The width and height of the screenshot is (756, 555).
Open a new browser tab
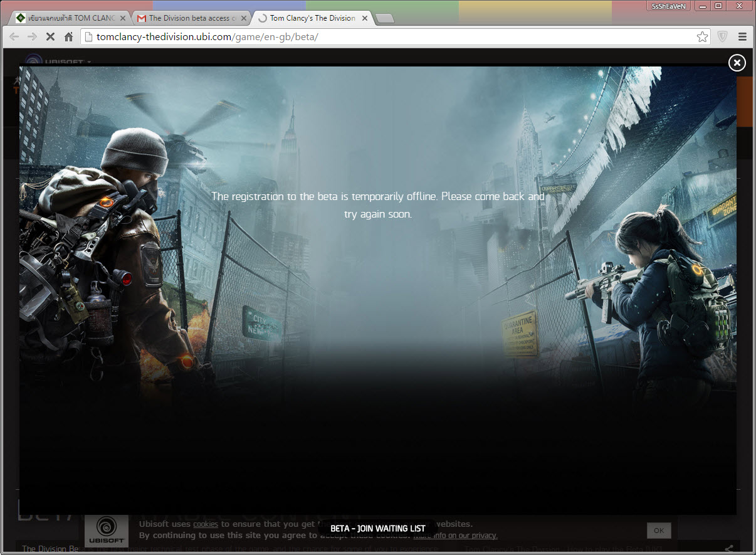point(385,19)
